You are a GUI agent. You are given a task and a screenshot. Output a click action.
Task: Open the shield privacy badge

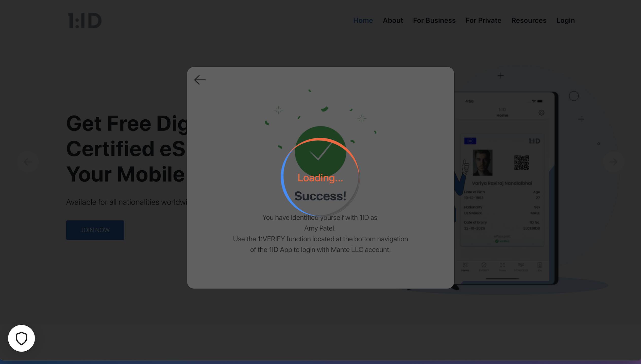pos(21,338)
